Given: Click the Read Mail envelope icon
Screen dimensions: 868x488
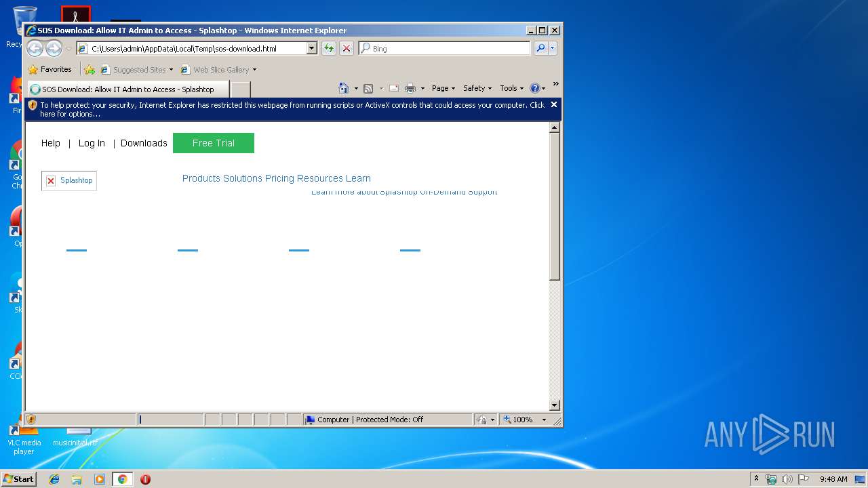Looking at the screenshot, I should (393, 88).
